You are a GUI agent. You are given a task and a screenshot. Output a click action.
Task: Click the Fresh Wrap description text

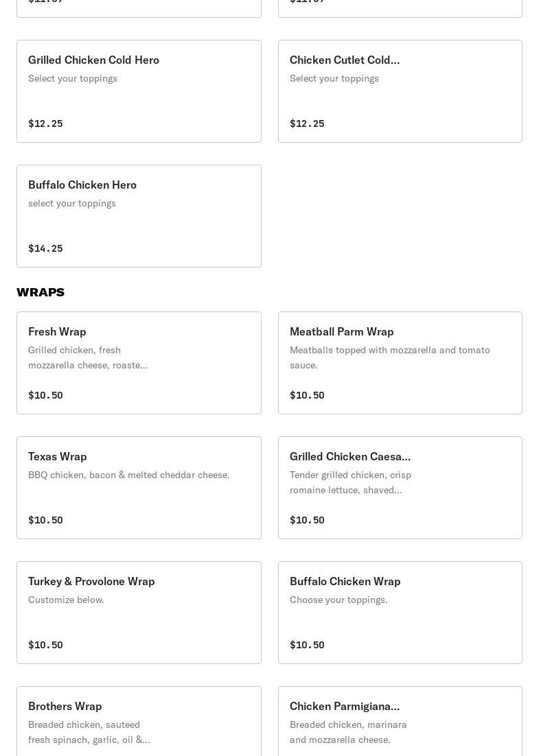[88, 357]
